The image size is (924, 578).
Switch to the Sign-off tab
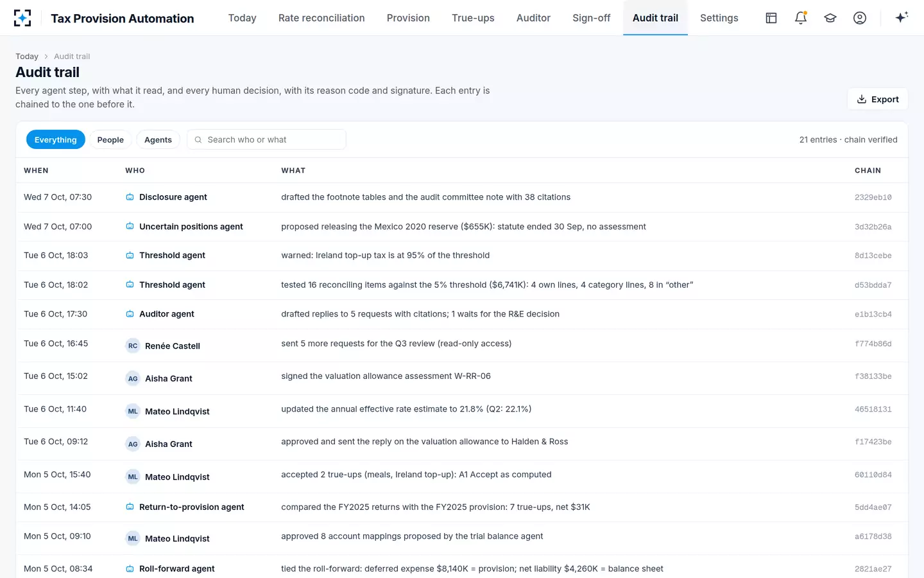pos(592,18)
